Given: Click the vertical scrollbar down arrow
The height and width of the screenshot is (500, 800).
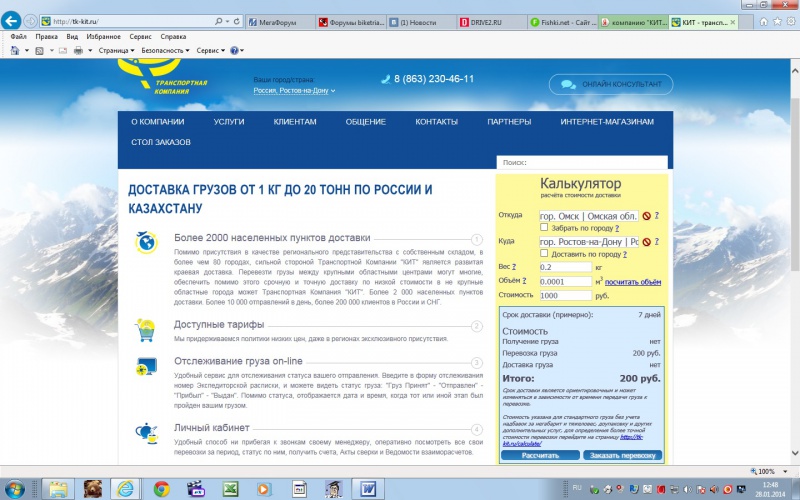Looking at the screenshot, I should 794,453.
